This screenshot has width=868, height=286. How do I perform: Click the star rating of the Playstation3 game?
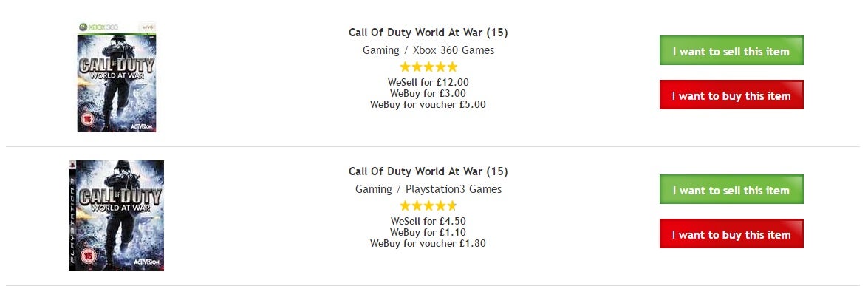coord(428,205)
